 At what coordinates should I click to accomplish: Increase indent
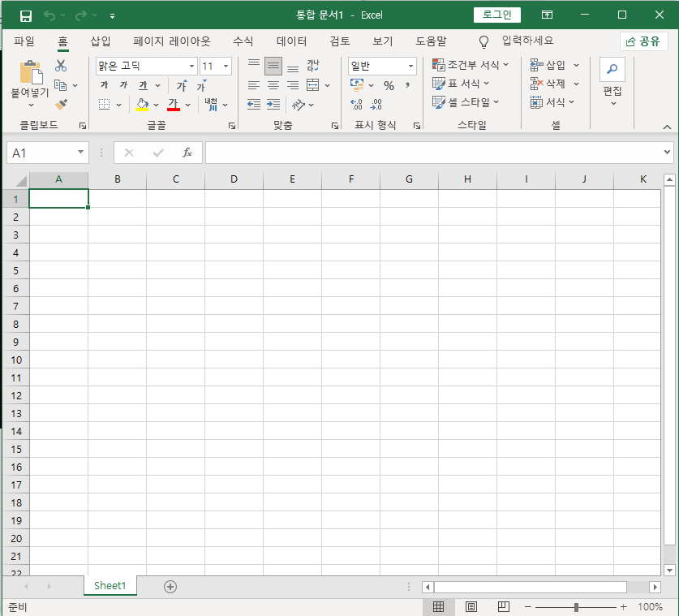point(273,105)
